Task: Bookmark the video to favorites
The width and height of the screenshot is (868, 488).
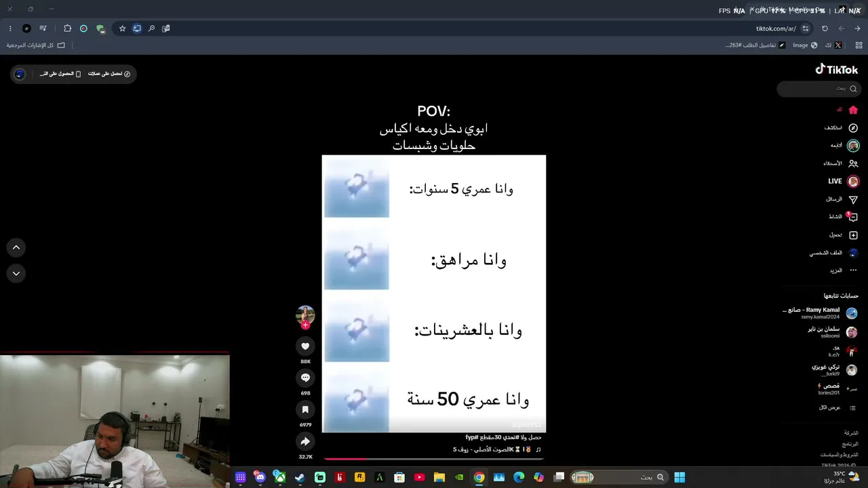Action: (x=305, y=410)
